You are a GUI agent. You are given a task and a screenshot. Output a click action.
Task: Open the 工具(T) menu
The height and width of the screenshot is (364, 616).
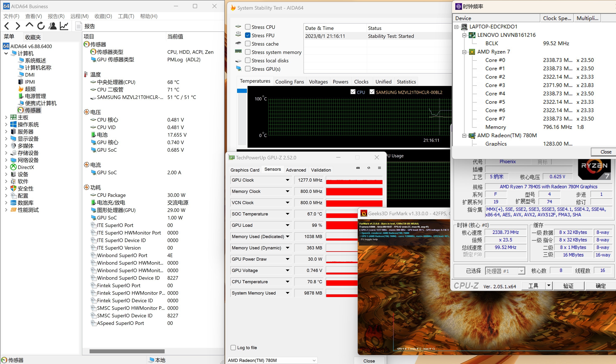coord(126,16)
